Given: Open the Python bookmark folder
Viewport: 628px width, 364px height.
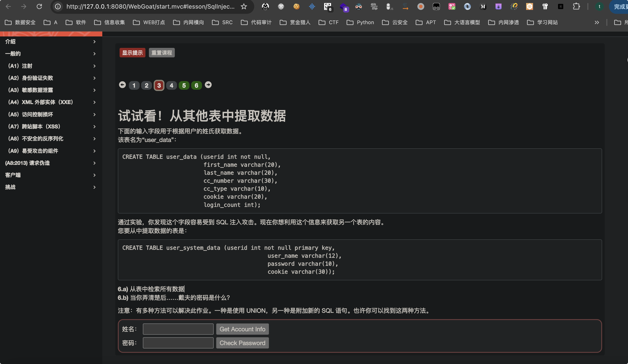Looking at the screenshot, I should coord(360,22).
